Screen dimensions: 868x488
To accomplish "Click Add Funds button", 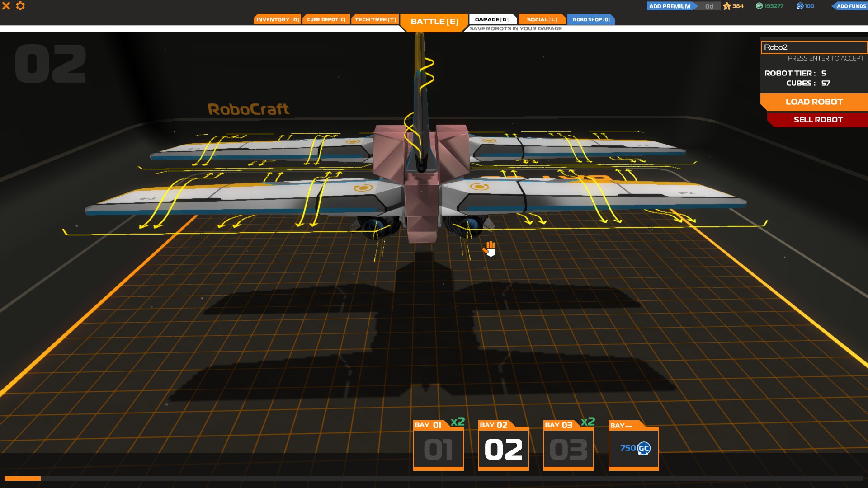I will point(850,6).
